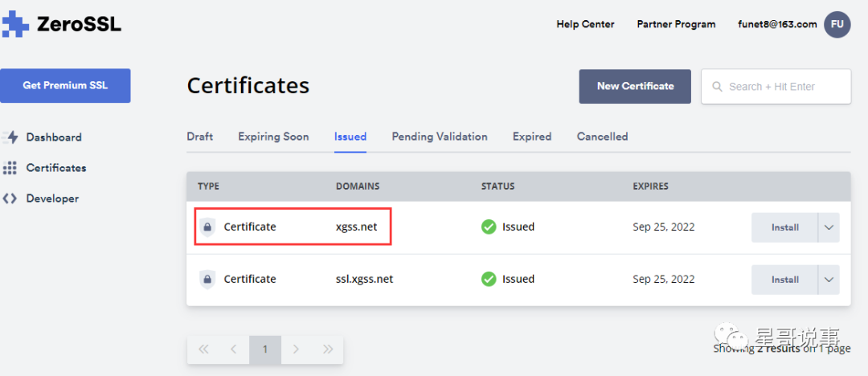Screen dimensions: 868x376
Task: Click expiry date in xgss.net row
Action: pos(664,227)
